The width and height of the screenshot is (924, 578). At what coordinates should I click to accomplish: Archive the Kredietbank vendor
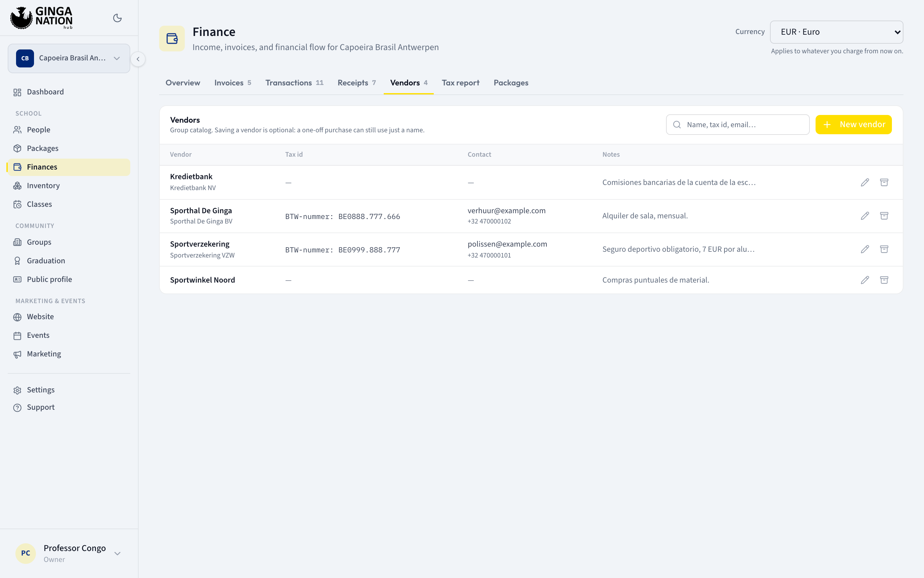[x=884, y=182]
